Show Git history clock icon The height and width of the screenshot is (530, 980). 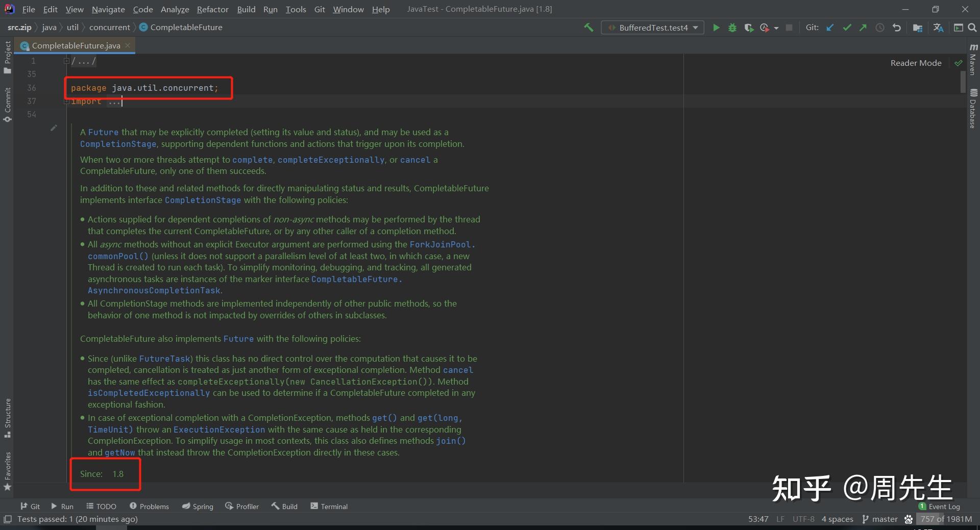pos(880,28)
